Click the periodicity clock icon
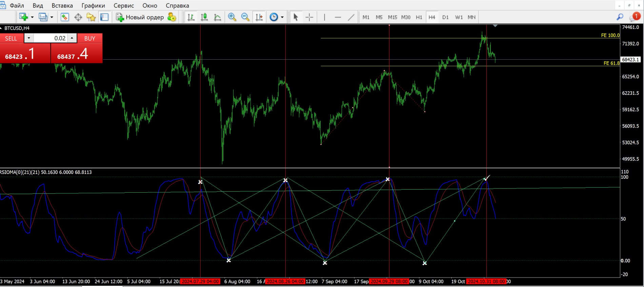Viewport: 644px width, 287px height. tap(274, 17)
